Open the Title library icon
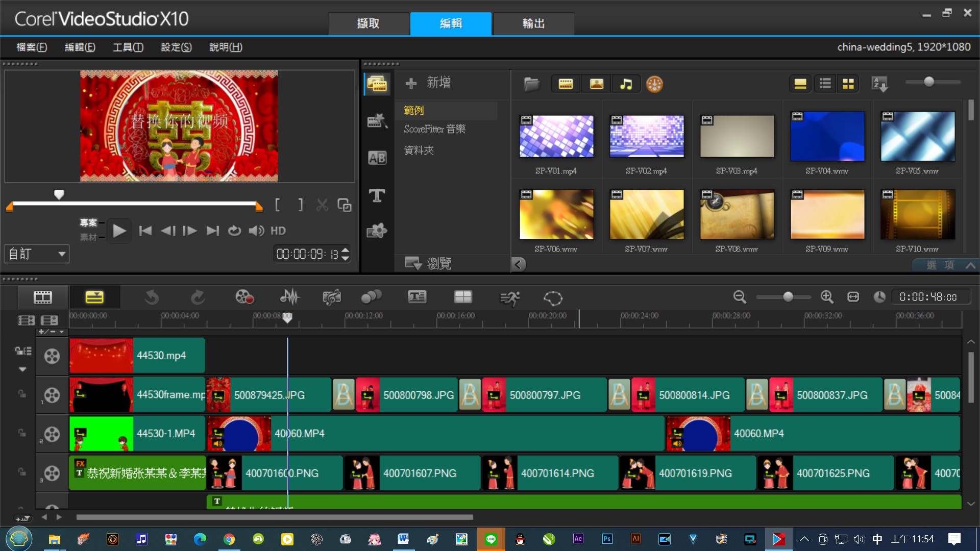Image resolution: width=980 pixels, height=551 pixels. (377, 195)
